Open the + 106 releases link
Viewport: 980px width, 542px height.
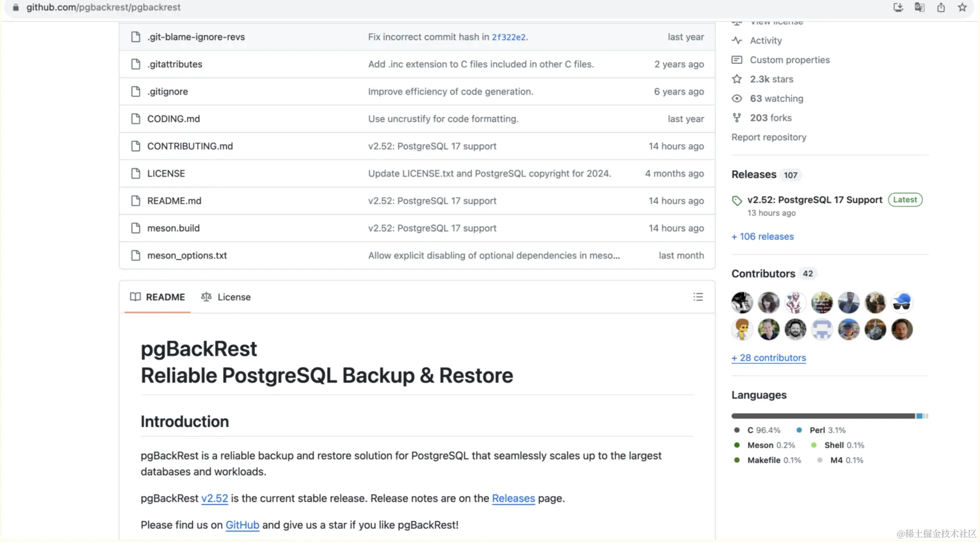point(762,236)
